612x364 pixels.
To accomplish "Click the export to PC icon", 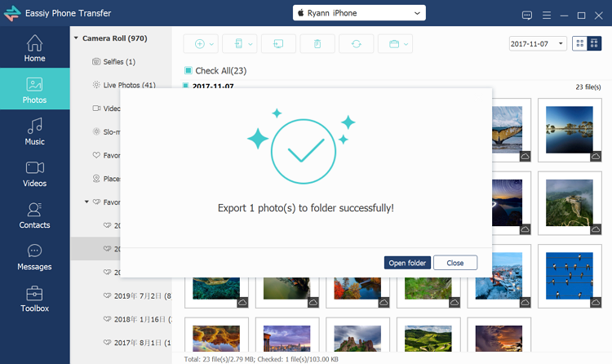I will click(278, 44).
